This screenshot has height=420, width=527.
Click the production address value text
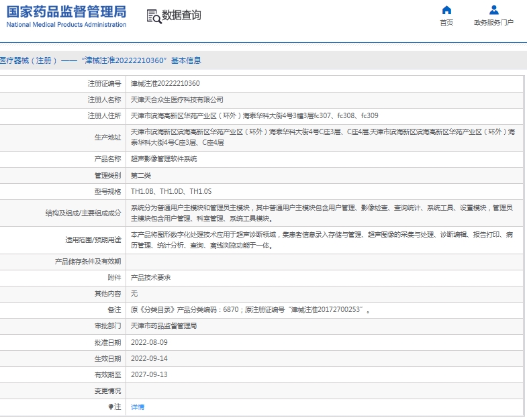[323, 137]
